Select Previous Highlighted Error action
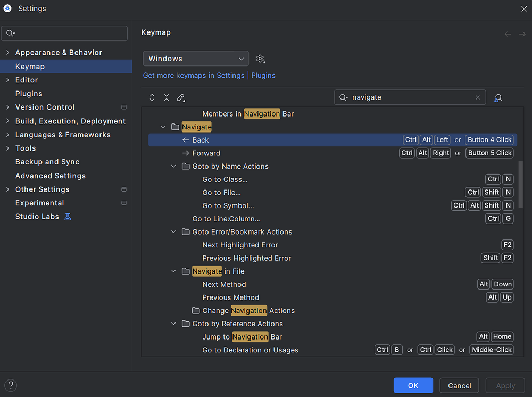This screenshot has height=397, width=532. coord(332,258)
